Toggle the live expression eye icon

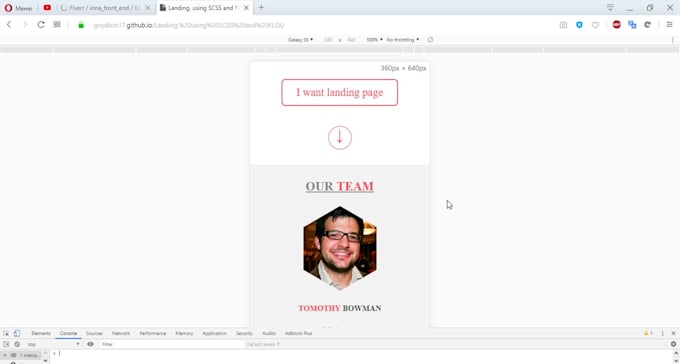(90, 344)
